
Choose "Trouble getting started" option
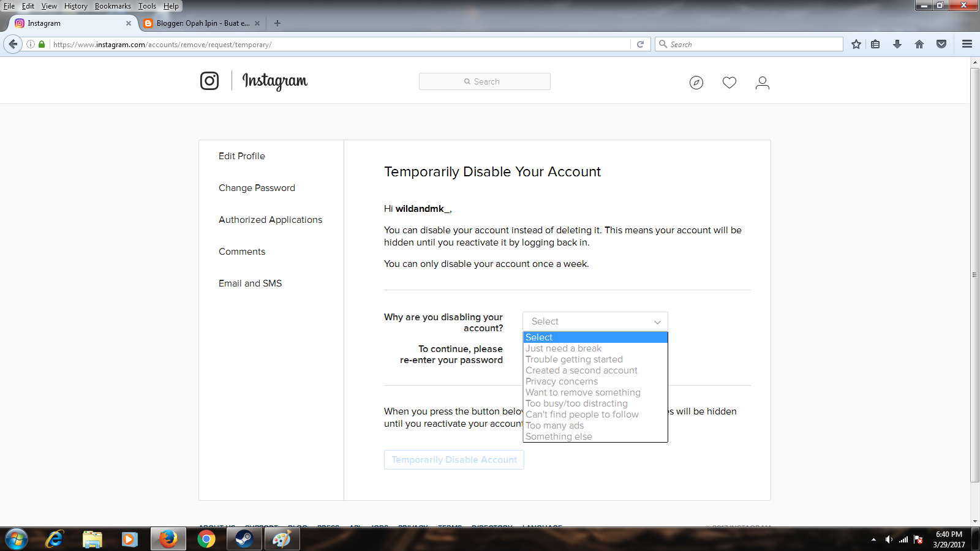(x=595, y=359)
